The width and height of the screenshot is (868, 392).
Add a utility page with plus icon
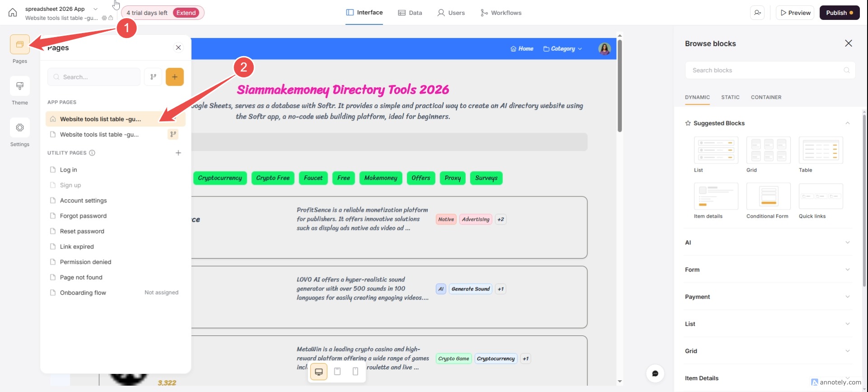pyautogui.click(x=178, y=153)
